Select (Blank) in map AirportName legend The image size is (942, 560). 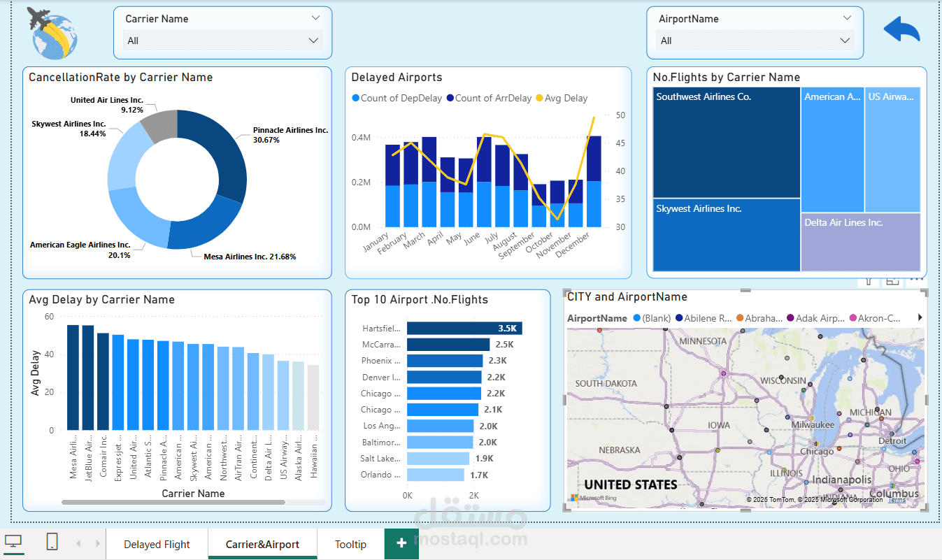(652, 318)
